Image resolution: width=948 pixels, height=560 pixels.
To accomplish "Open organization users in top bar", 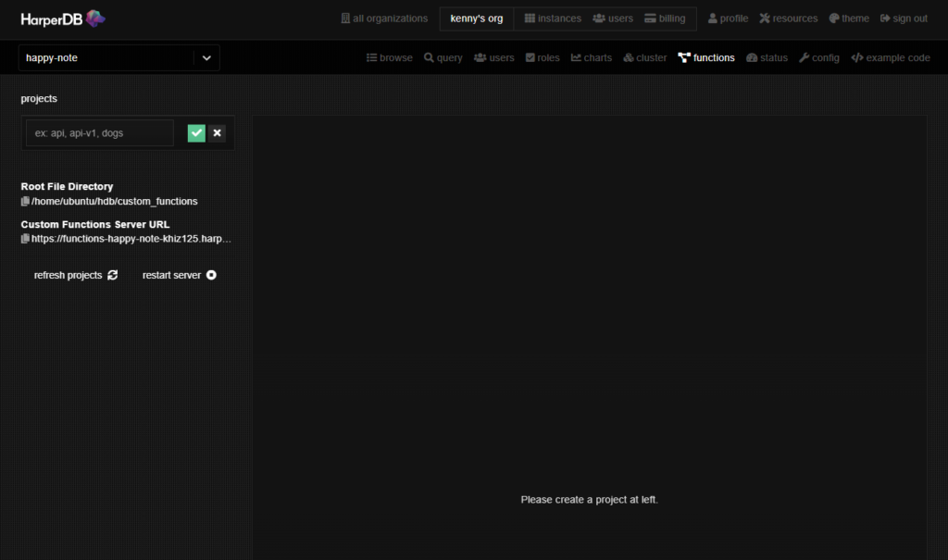I will (613, 19).
